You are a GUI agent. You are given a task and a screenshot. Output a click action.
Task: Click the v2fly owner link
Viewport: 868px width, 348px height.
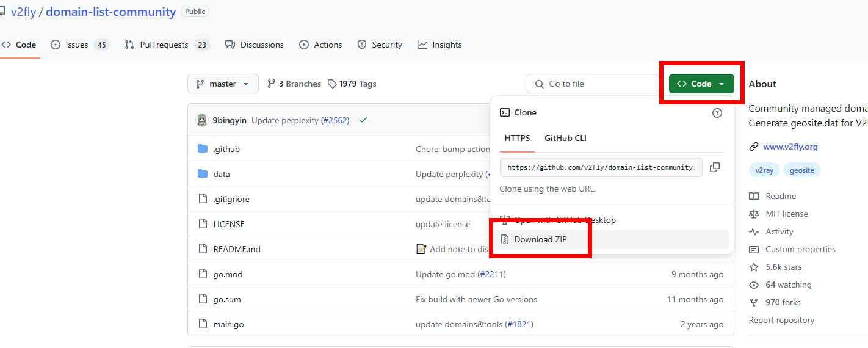23,12
